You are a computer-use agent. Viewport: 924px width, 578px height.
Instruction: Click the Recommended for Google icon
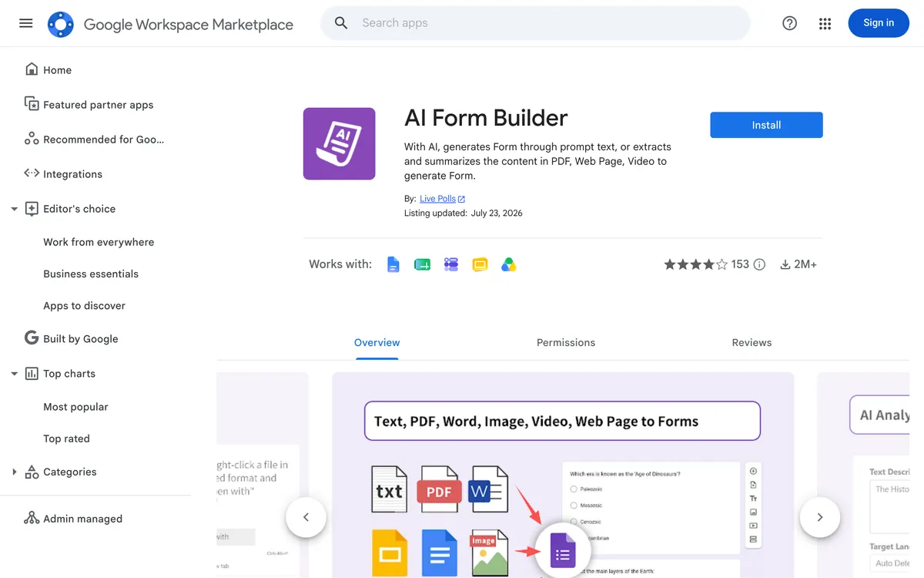[32, 139]
